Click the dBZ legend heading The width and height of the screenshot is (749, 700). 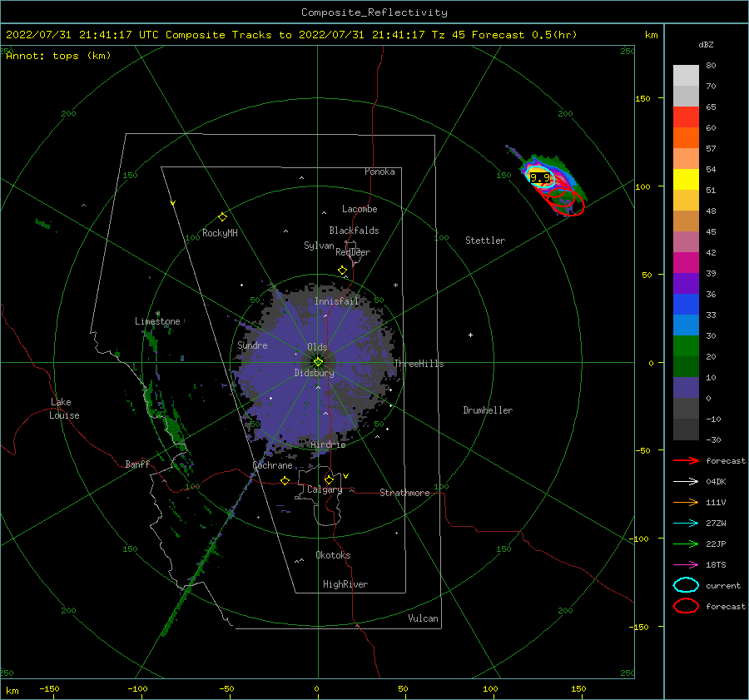click(706, 44)
